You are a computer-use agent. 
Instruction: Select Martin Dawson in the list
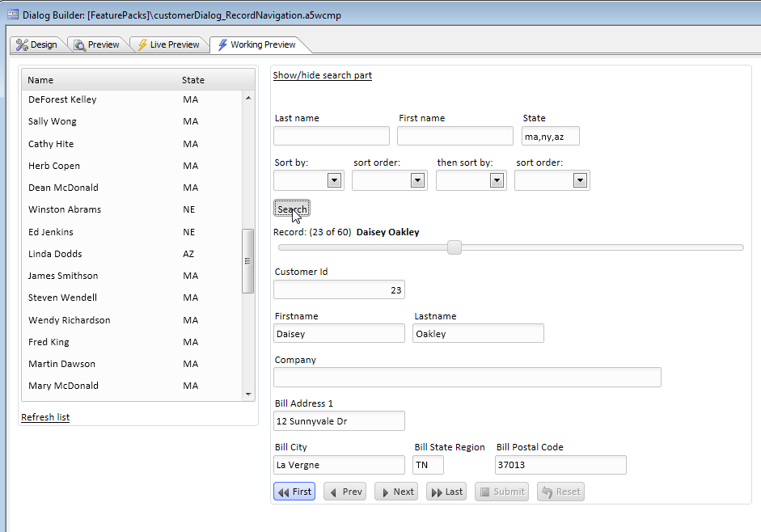132,364
